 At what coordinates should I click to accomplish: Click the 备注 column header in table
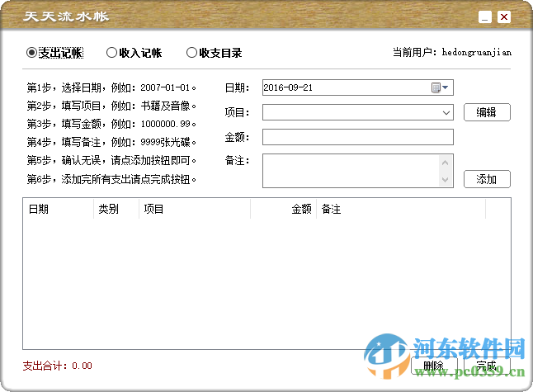401,209
